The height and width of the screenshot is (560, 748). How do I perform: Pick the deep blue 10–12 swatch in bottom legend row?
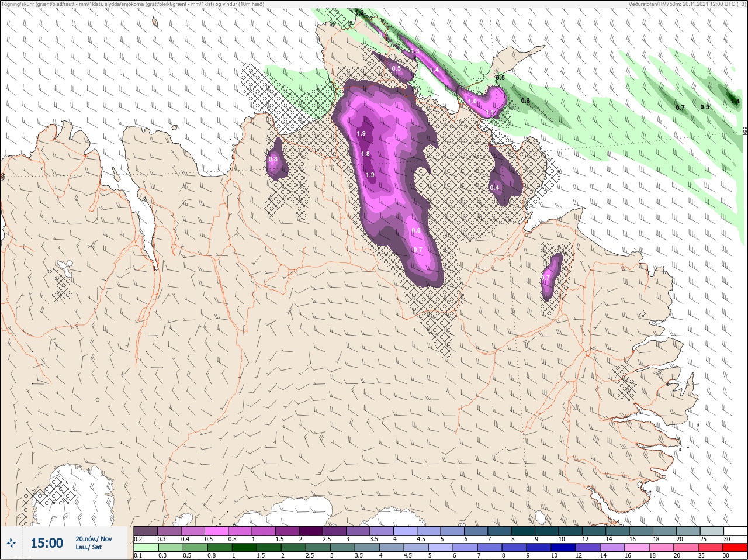(x=563, y=548)
